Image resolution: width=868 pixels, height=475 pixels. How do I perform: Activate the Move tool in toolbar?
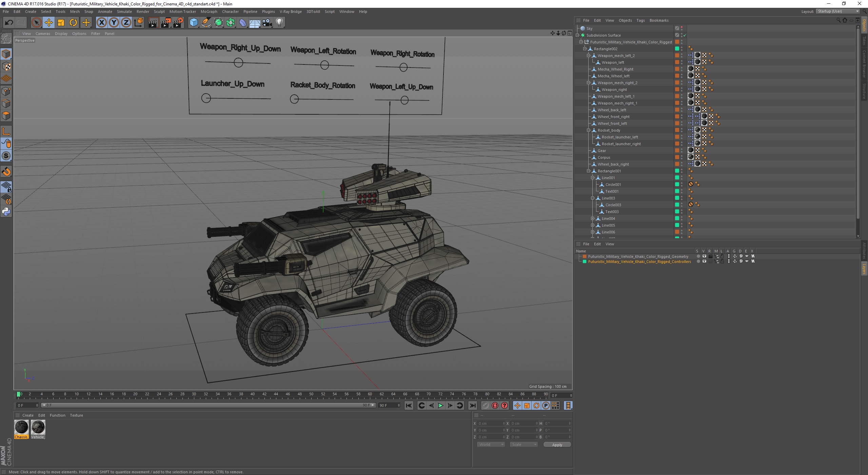click(x=48, y=23)
